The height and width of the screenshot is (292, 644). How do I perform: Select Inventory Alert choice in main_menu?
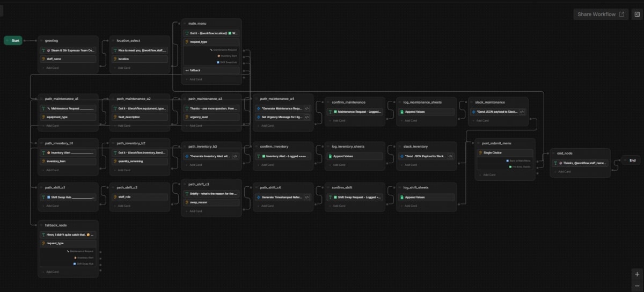(x=227, y=56)
